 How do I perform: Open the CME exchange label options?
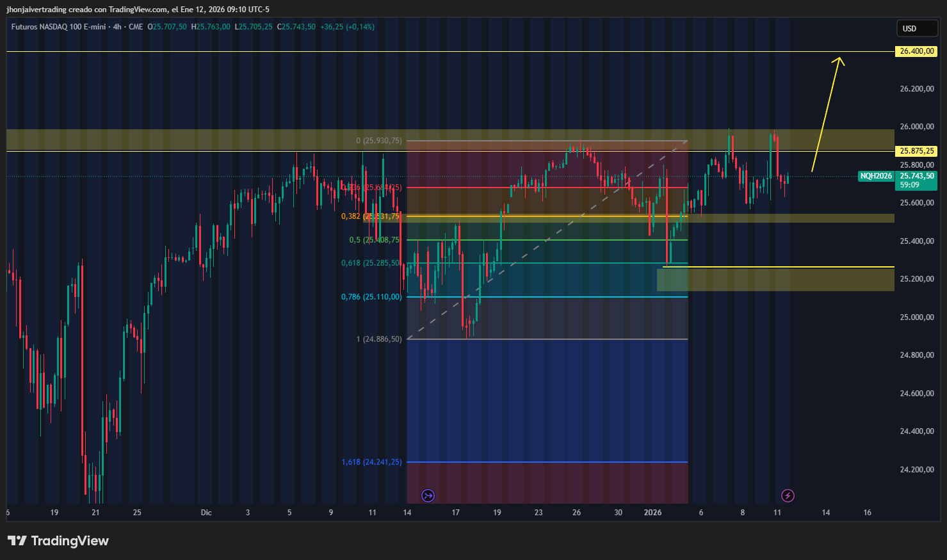point(136,27)
